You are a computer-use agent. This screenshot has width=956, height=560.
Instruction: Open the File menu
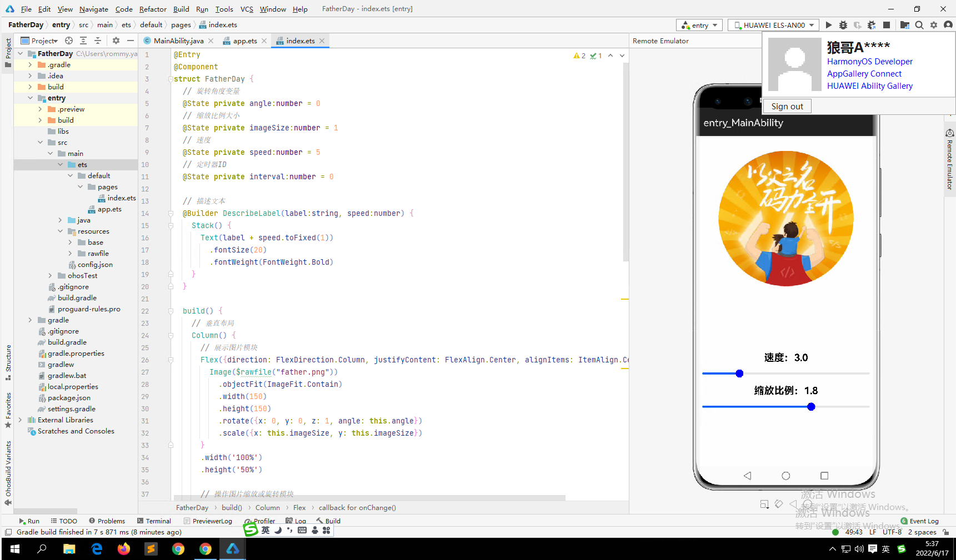pos(26,9)
